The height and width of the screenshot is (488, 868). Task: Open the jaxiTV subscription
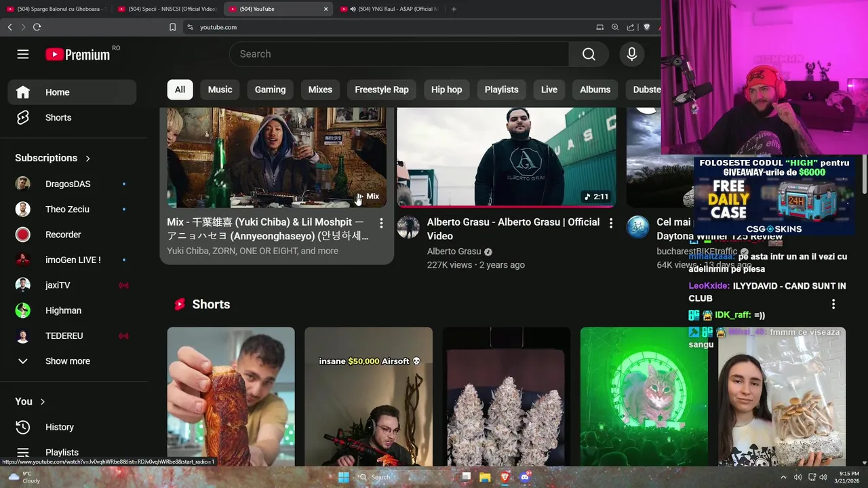coord(72,285)
